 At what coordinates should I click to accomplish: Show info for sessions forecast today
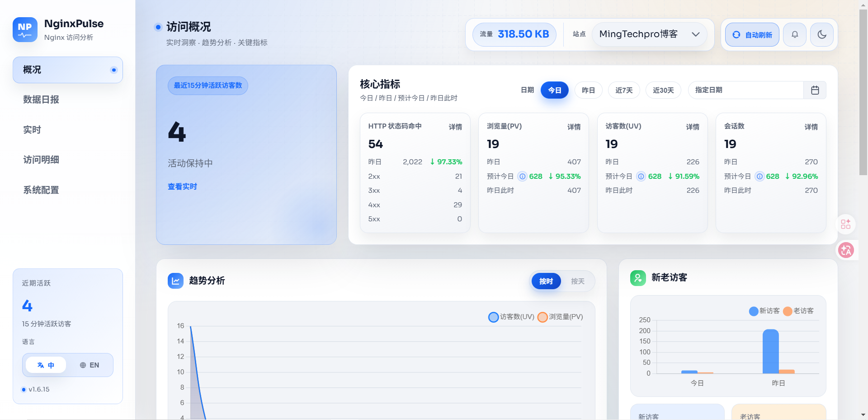click(759, 177)
